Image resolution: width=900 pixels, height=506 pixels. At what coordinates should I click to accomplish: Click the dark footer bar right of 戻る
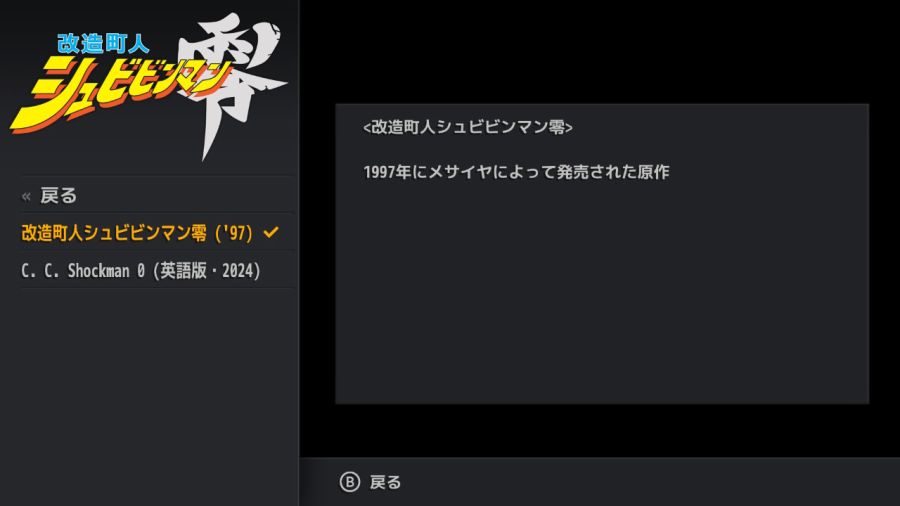coord(649,482)
